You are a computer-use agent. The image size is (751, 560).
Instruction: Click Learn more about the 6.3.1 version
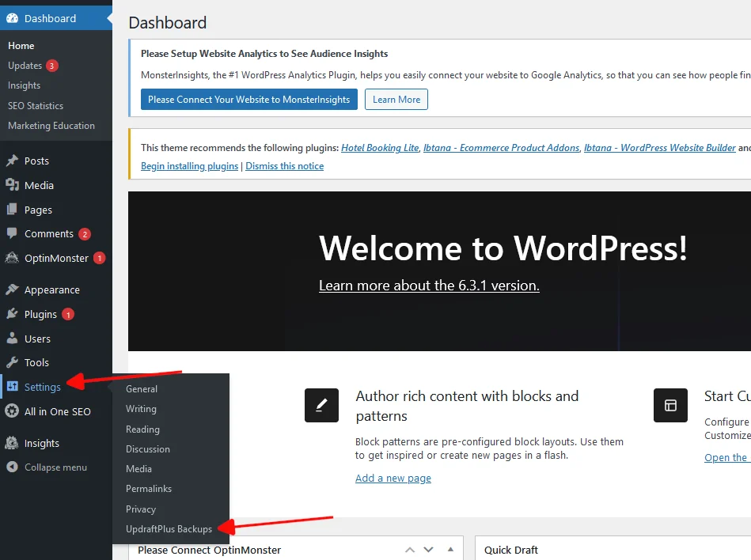click(x=429, y=286)
